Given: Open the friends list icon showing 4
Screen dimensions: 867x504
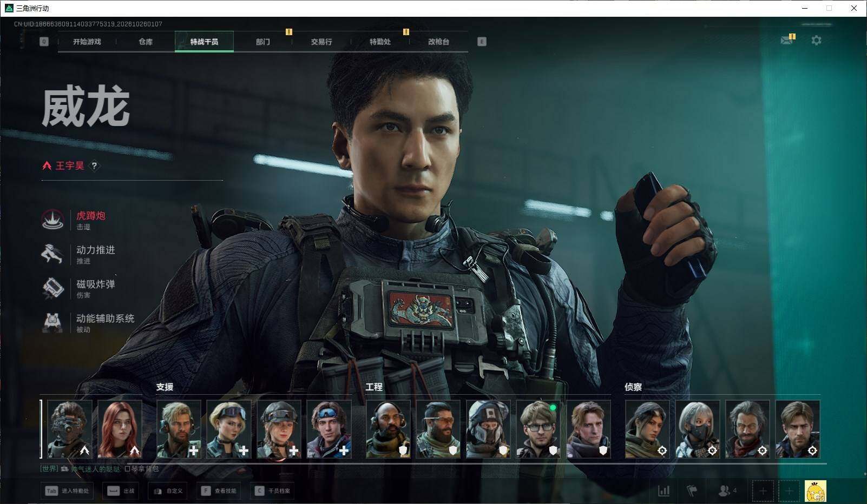Looking at the screenshot, I should (x=727, y=491).
